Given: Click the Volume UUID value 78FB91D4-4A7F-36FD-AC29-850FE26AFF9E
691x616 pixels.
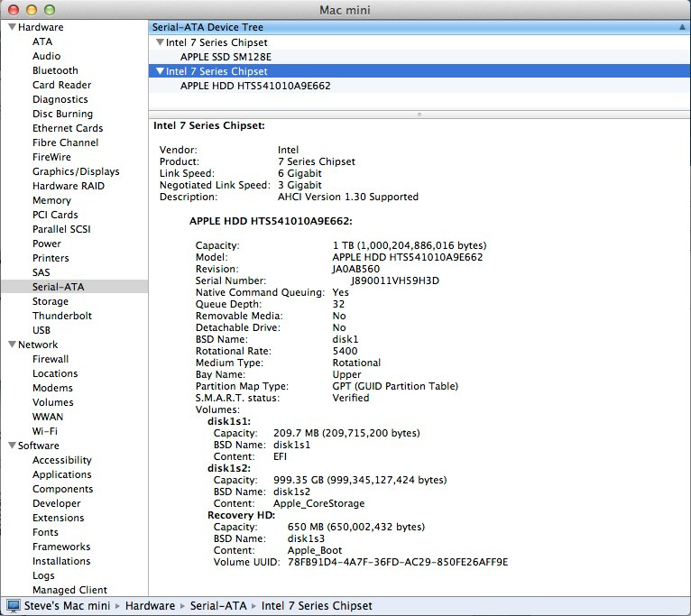Looking at the screenshot, I should (398, 562).
